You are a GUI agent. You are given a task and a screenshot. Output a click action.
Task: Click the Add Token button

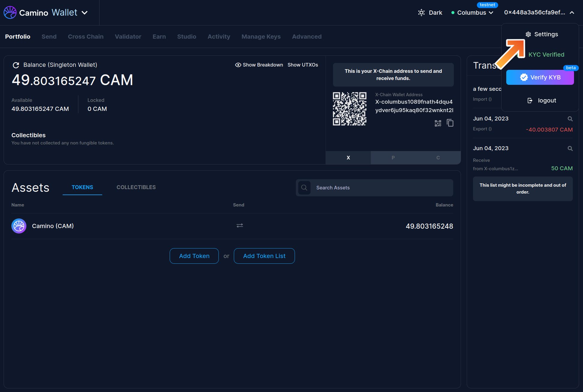click(x=194, y=256)
